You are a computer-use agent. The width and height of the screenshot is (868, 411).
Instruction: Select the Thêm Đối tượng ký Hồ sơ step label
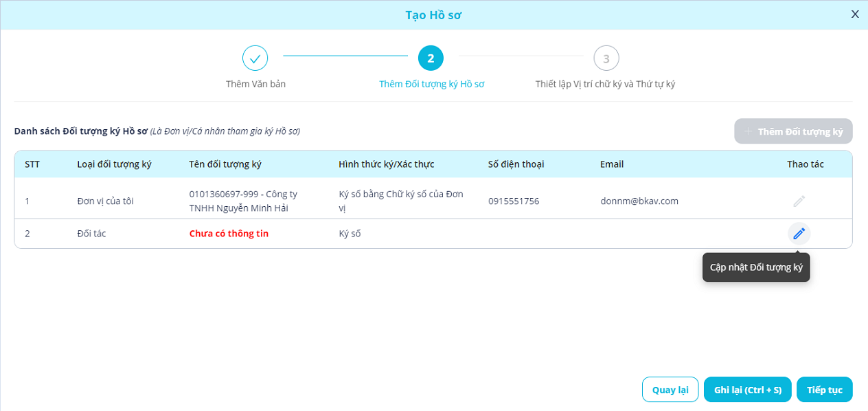click(x=432, y=85)
